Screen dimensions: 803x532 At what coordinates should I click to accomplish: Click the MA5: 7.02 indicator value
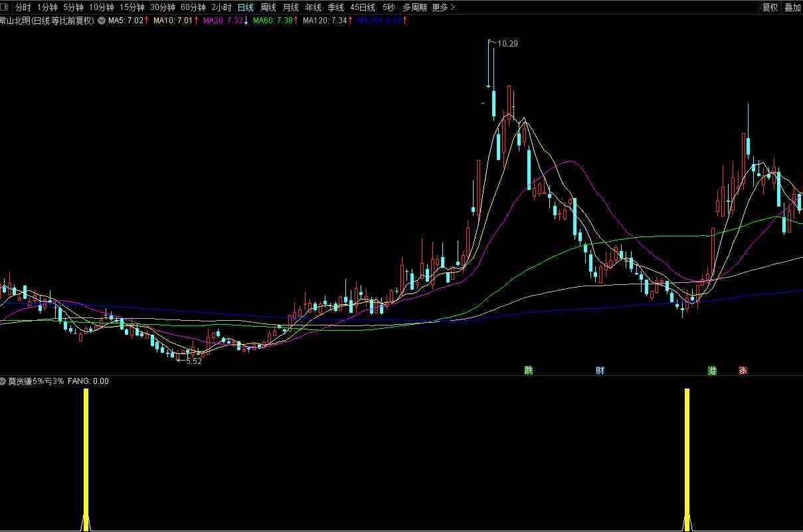point(126,21)
